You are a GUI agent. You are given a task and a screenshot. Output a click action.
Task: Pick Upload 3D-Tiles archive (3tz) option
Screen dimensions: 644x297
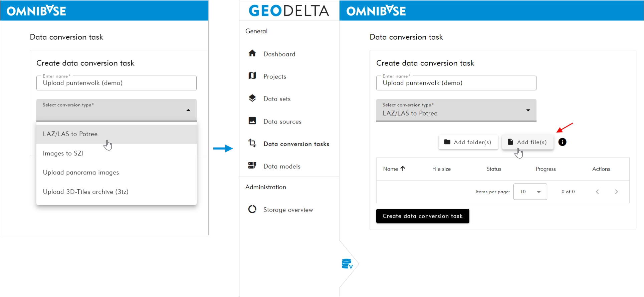click(85, 192)
